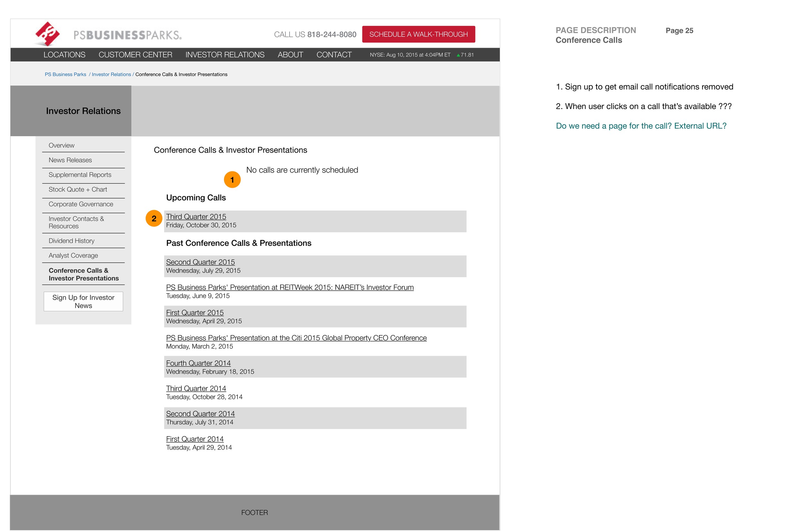This screenshot has width=807, height=532.
Task: Click the Schedule a Walk-Through button
Action: point(418,34)
